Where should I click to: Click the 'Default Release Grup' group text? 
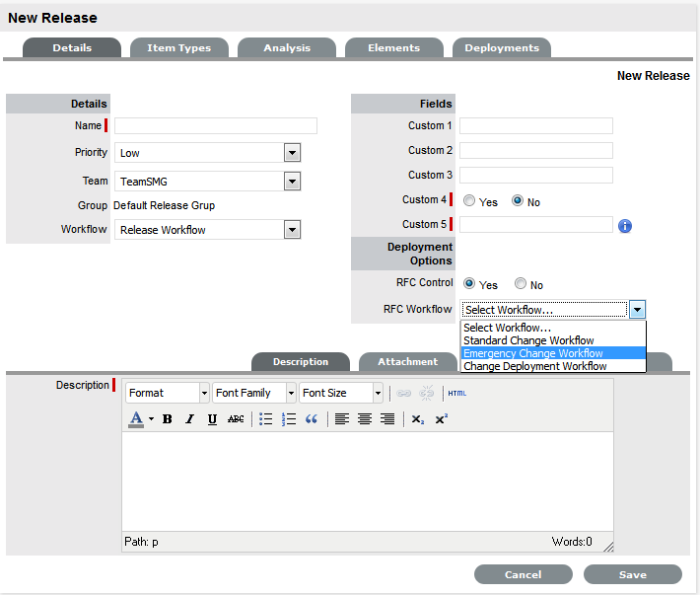[164, 205]
